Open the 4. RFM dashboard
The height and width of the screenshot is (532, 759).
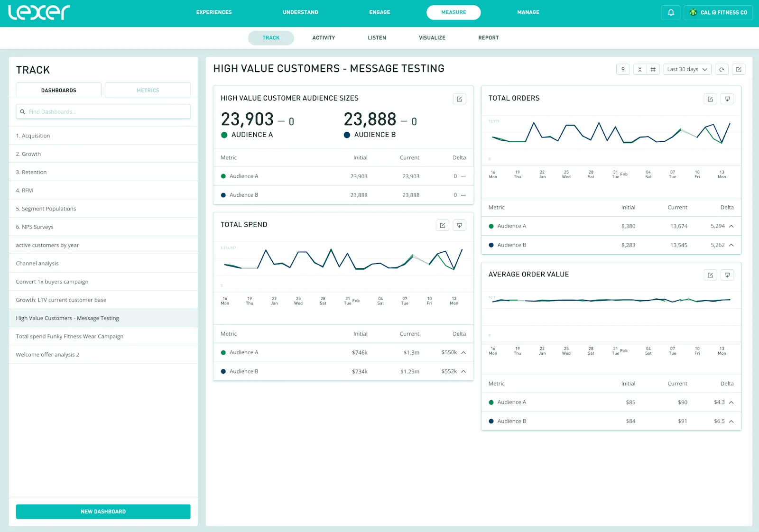click(x=103, y=191)
